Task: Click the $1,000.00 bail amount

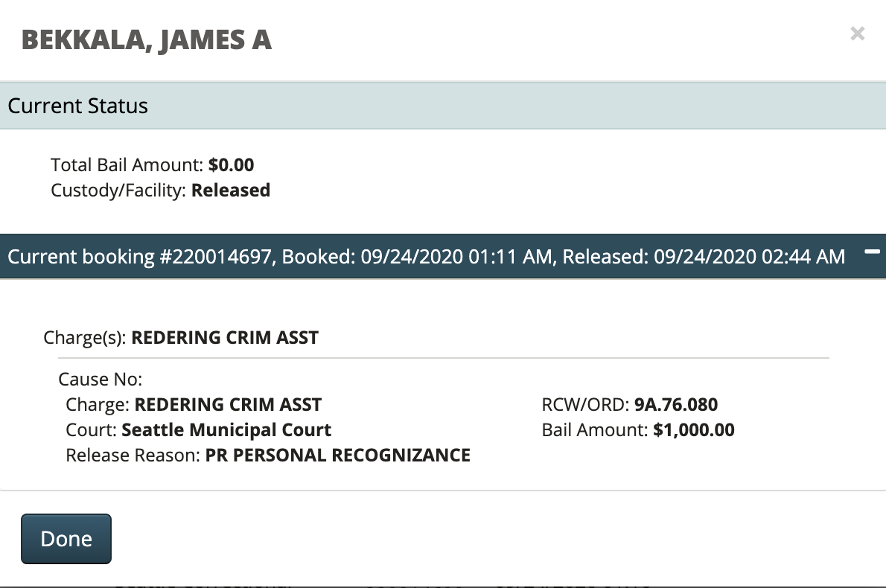Action: click(x=694, y=430)
